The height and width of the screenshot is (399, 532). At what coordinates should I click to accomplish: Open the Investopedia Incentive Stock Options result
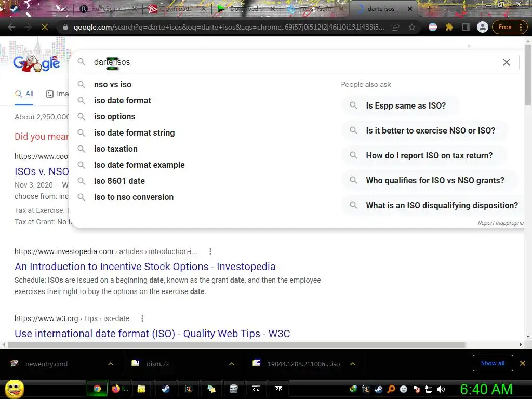click(x=145, y=267)
